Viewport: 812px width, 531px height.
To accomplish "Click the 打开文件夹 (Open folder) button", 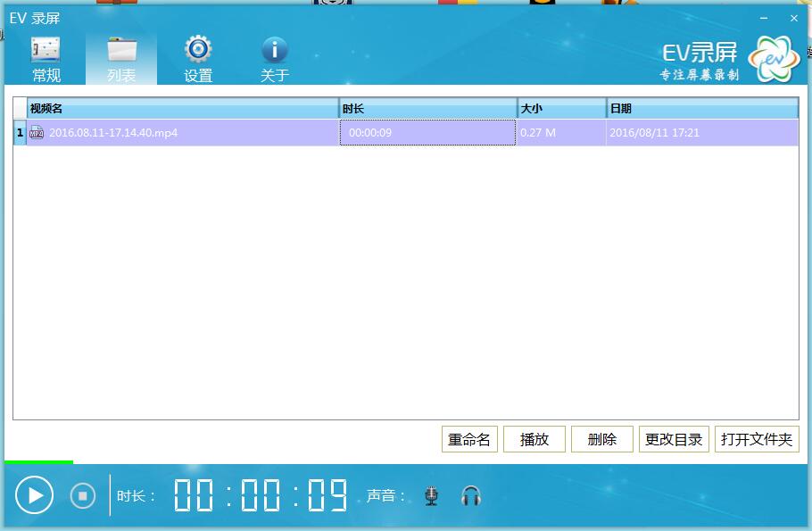I will (x=757, y=439).
